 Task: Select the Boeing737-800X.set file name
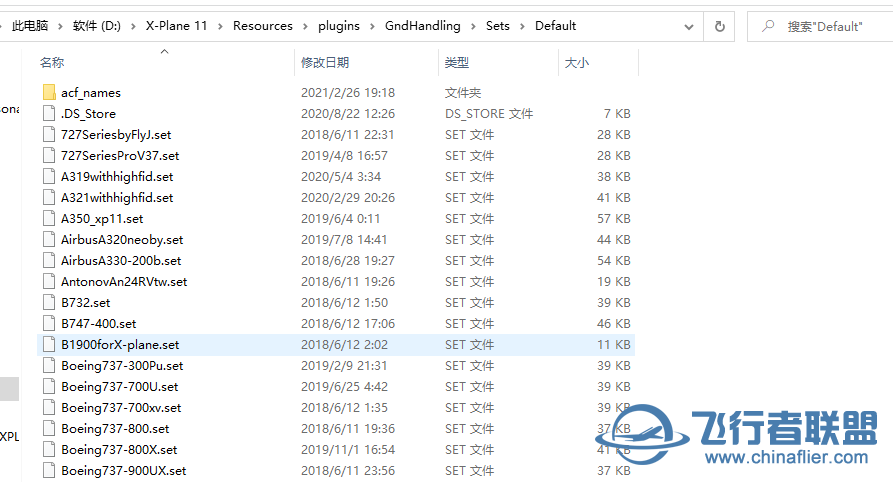[119, 450]
